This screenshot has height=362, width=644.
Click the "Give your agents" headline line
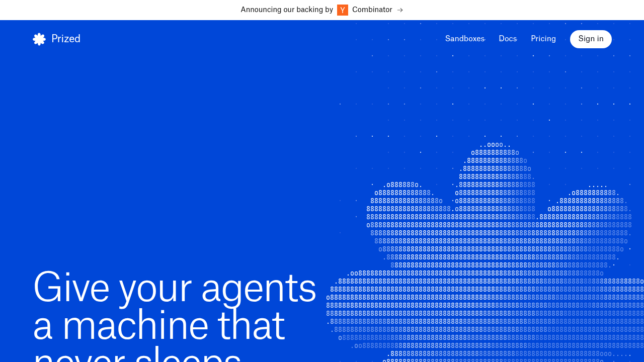(175, 288)
